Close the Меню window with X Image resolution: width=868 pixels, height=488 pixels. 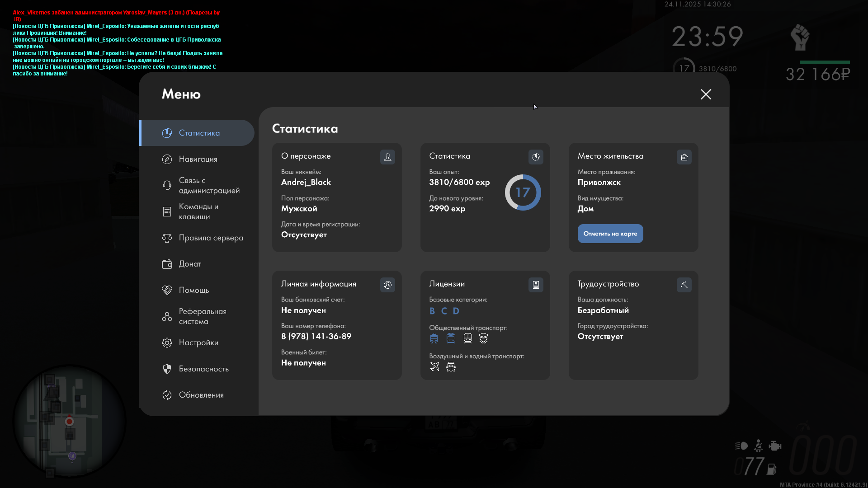click(x=706, y=94)
